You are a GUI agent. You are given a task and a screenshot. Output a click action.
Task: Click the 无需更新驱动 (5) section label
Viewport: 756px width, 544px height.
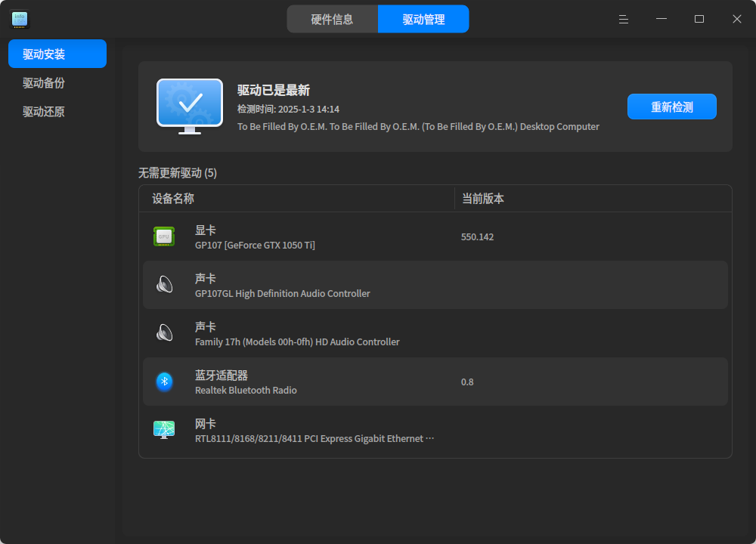[x=178, y=173]
